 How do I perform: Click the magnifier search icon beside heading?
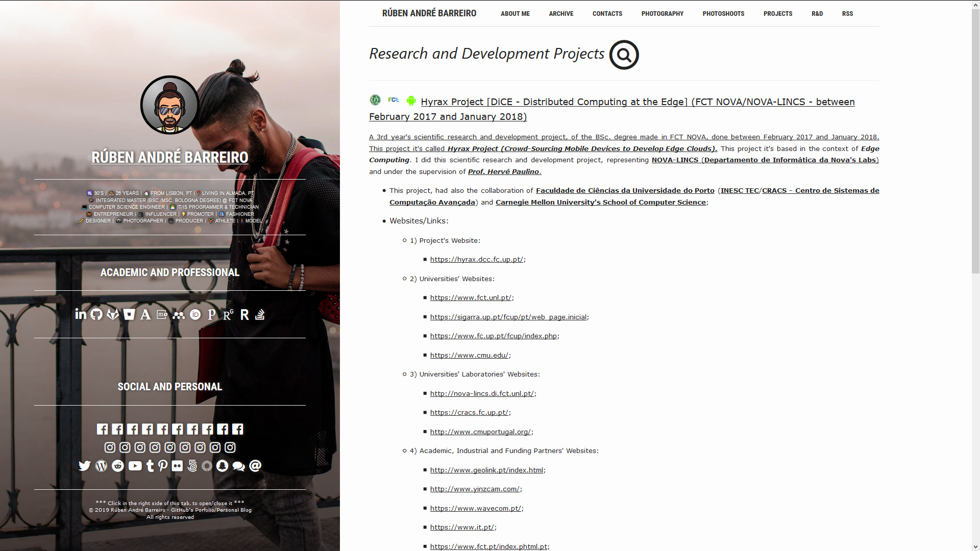pos(624,55)
